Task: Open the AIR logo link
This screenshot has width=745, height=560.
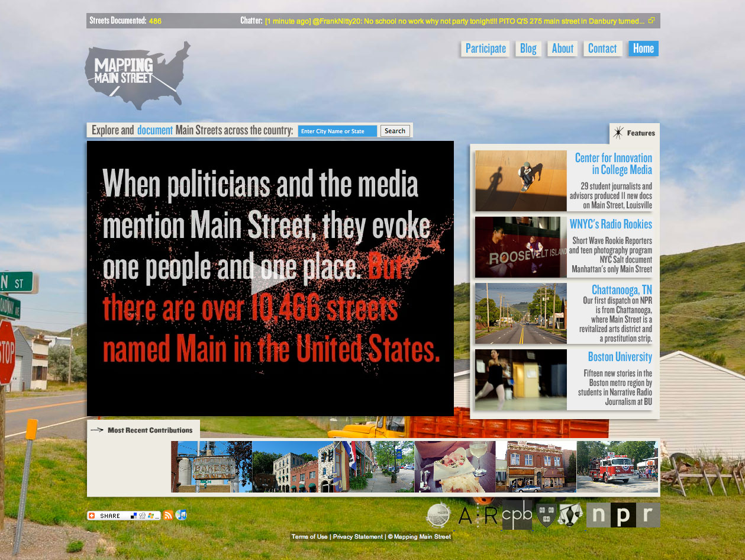Action: [478, 516]
